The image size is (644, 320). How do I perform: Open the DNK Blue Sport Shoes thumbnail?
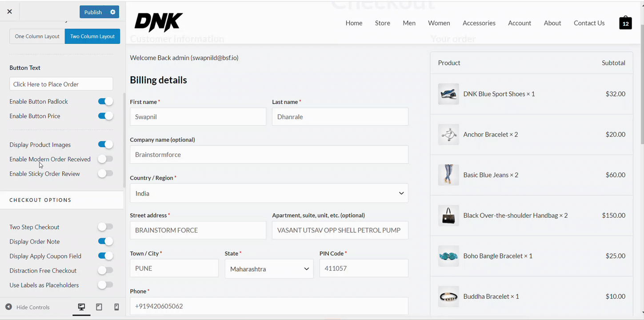point(448,94)
